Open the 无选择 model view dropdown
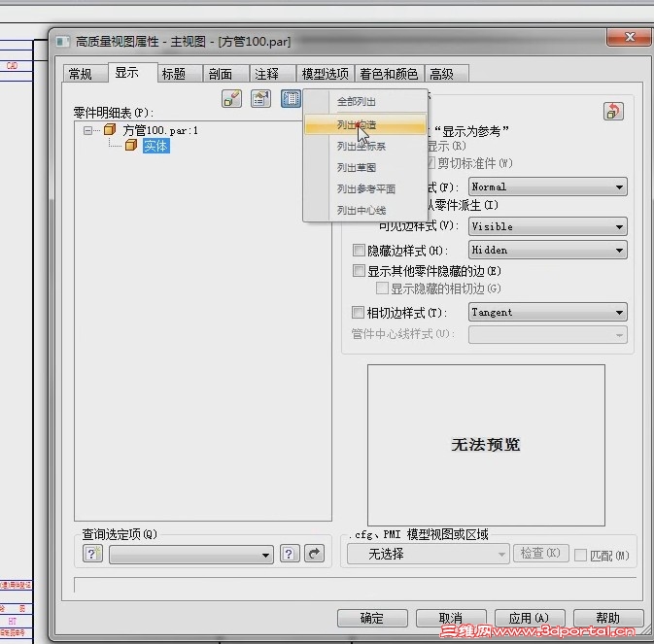Screen dimensions: 654x644 429,554
